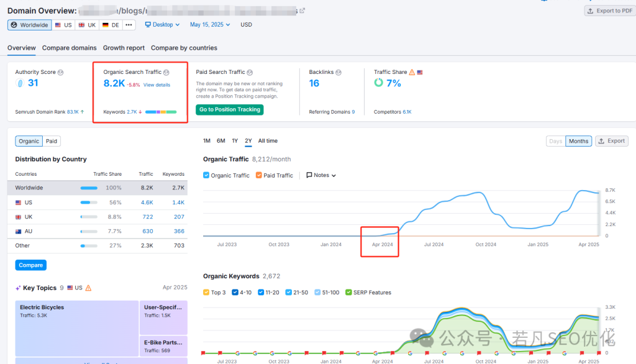This screenshot has height=364, width=636.
Task: Uncheck the Organic Traffic checkbox
Action: [x=207, y=176]
